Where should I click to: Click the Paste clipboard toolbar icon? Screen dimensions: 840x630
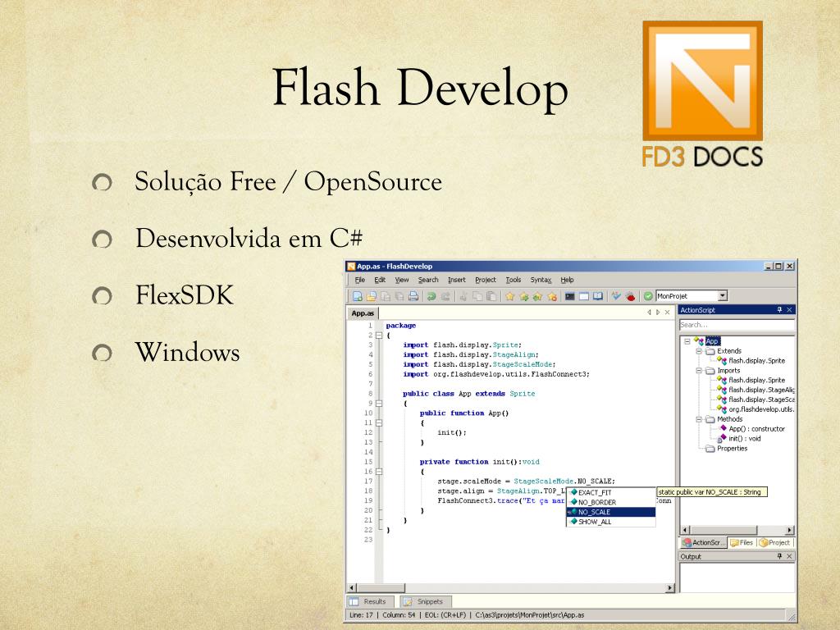coord(492,296)
